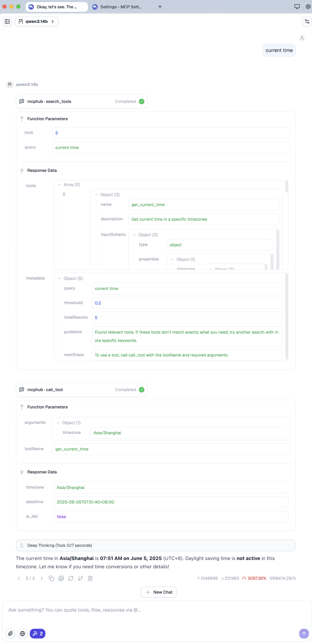312x644 pixels.
Task: Regenerate the assistant response
Action: tap(71, 578)
